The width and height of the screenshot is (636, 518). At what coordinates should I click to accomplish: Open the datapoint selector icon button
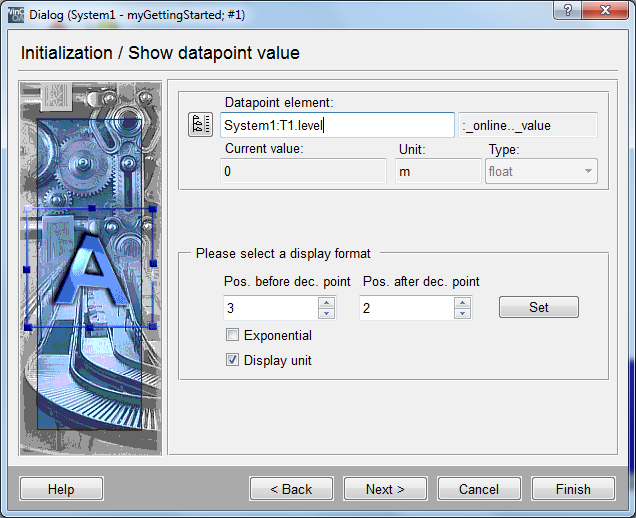point(197,125)
